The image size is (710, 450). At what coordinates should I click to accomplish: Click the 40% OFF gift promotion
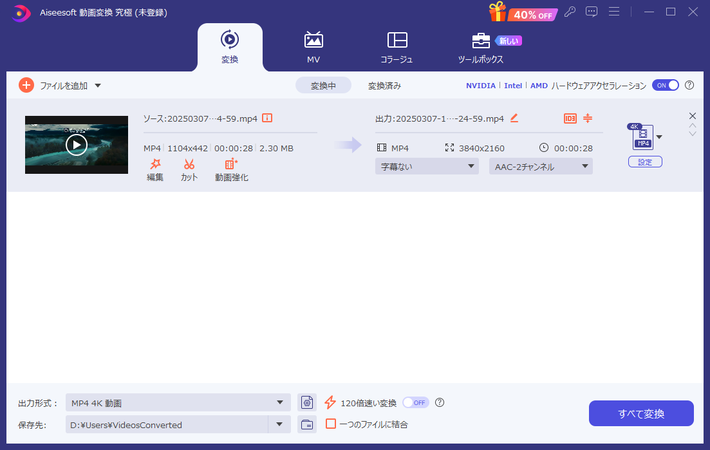tap(524, 13)
